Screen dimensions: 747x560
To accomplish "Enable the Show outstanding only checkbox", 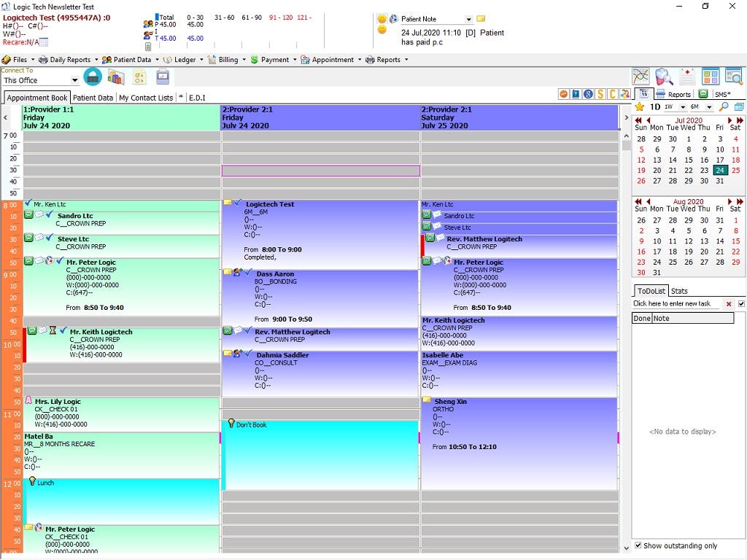I will coord(638,545).
